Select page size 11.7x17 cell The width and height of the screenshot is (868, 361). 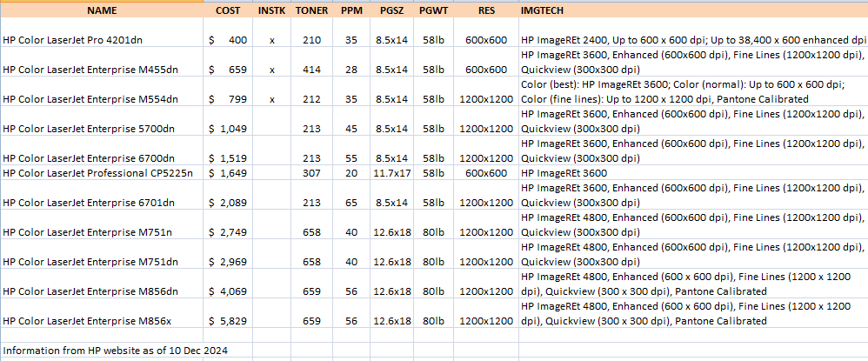tap(391, 173)
